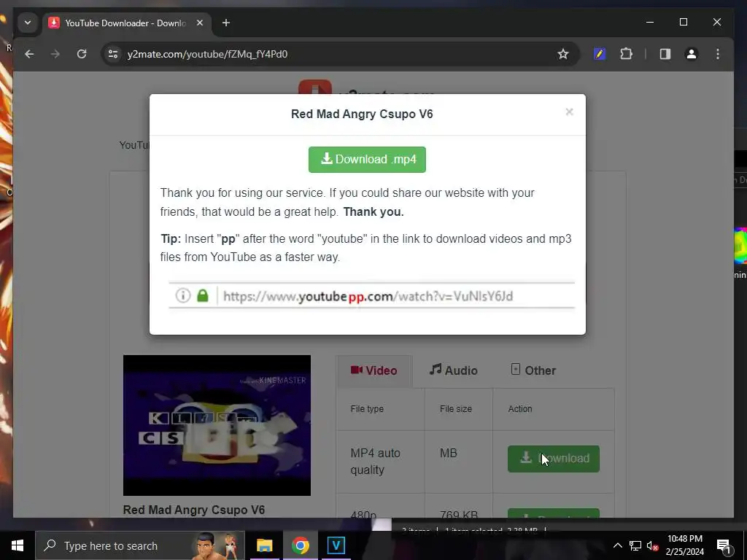Screen dimensions: 747x560
Task: Click the Red Mad Angry Csupo V6 title below thumbnail
Action: (194, 510)
